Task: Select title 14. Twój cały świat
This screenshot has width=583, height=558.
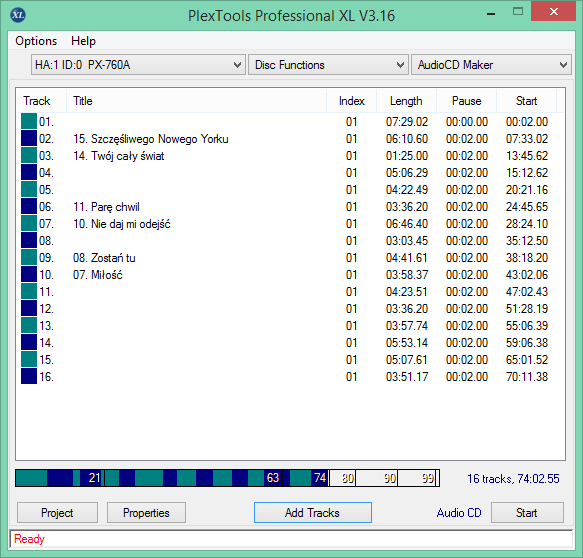Action: click(119, 156)
